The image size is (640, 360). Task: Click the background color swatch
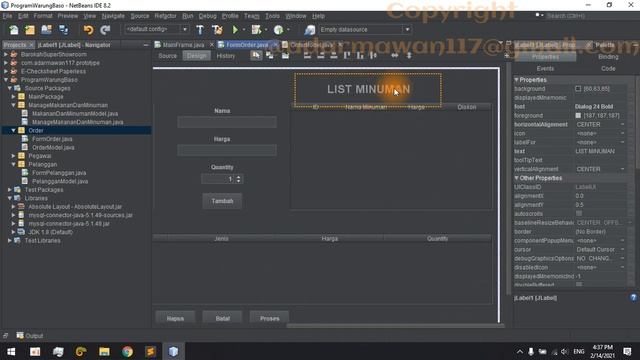tap(578, 89)
